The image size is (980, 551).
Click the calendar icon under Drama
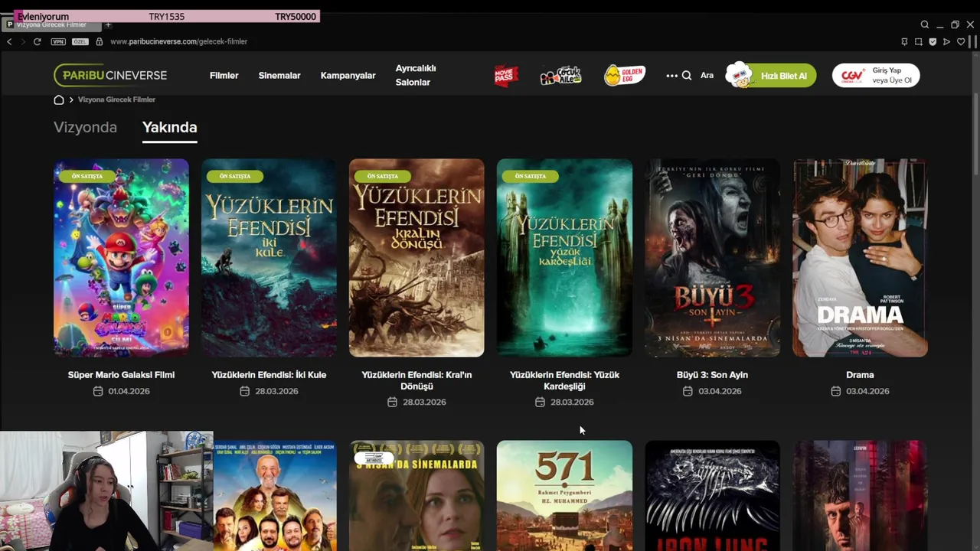point(836,391)
